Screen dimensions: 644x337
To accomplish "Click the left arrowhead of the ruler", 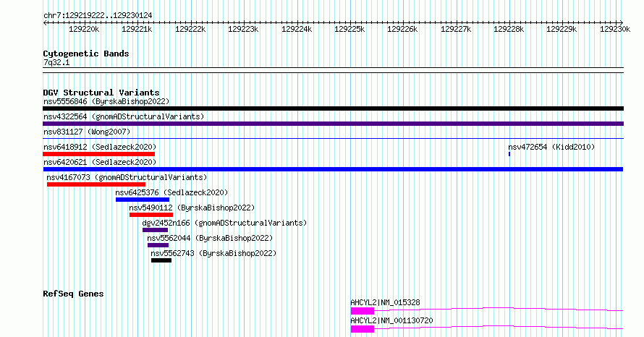I will (45, 23).
